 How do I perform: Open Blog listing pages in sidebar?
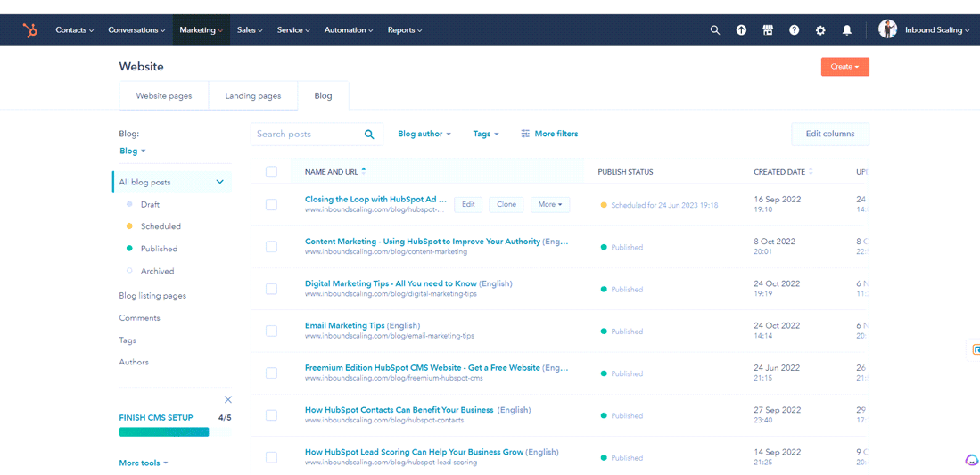(152, 296)
